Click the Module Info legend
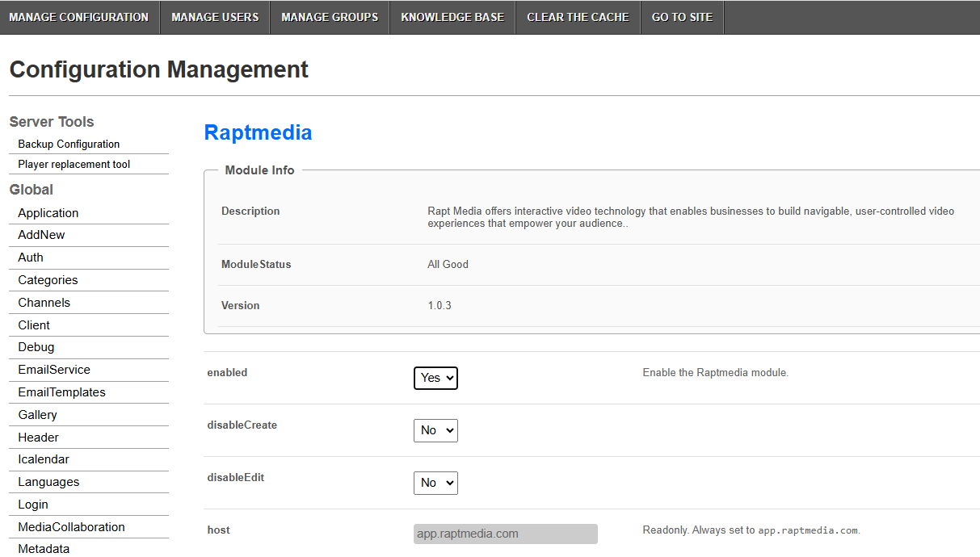This screenshot has width=980, height=557. [x=259, y=170]
